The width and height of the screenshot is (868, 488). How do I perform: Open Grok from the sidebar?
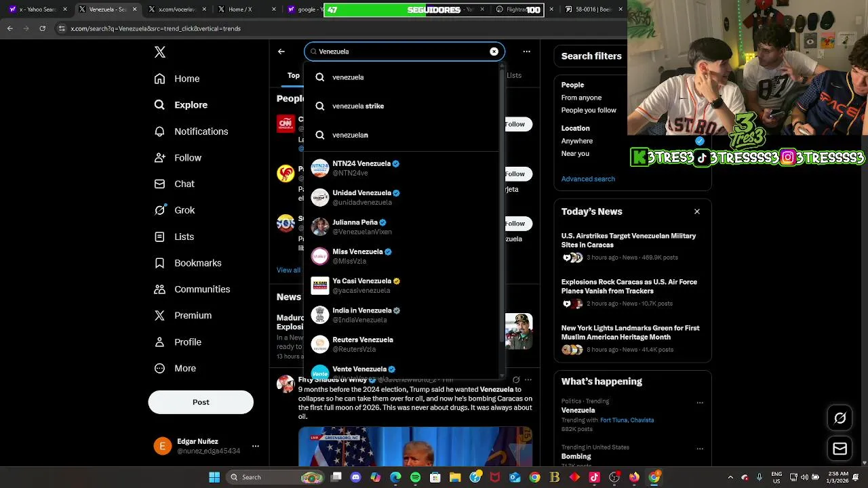coord(174,210)
